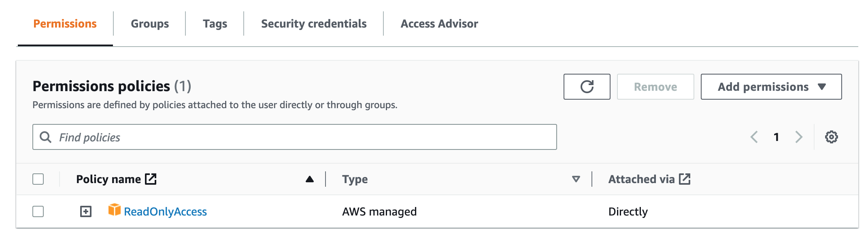Open the Add permissions dropdown

tap(771, 87)
